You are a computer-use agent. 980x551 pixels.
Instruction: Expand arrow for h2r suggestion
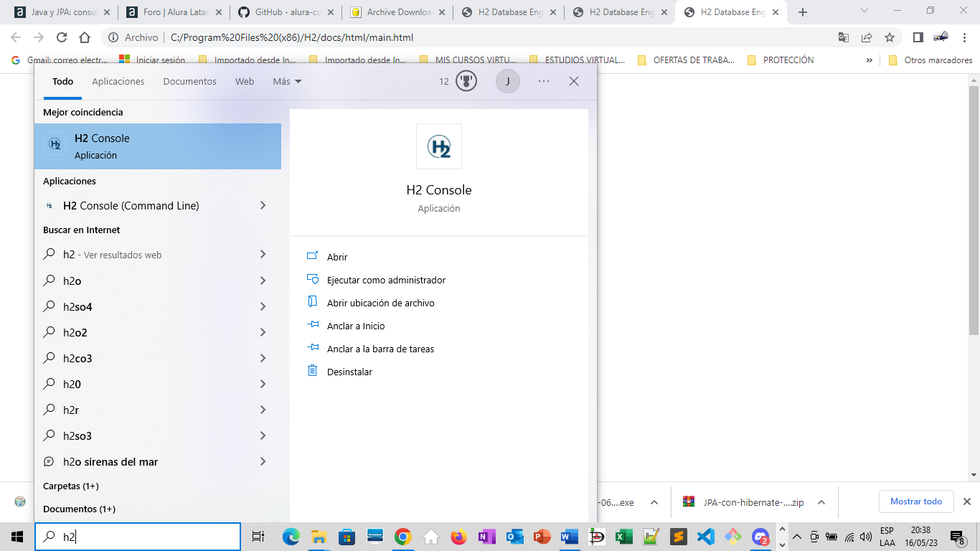click(x=263, y=410)
